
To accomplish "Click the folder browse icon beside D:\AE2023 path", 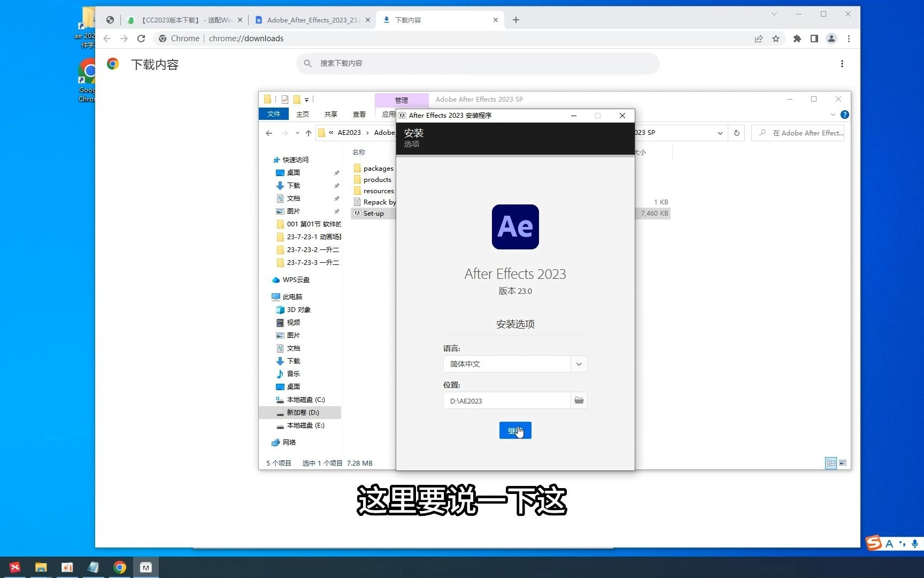I will [579, 400].
